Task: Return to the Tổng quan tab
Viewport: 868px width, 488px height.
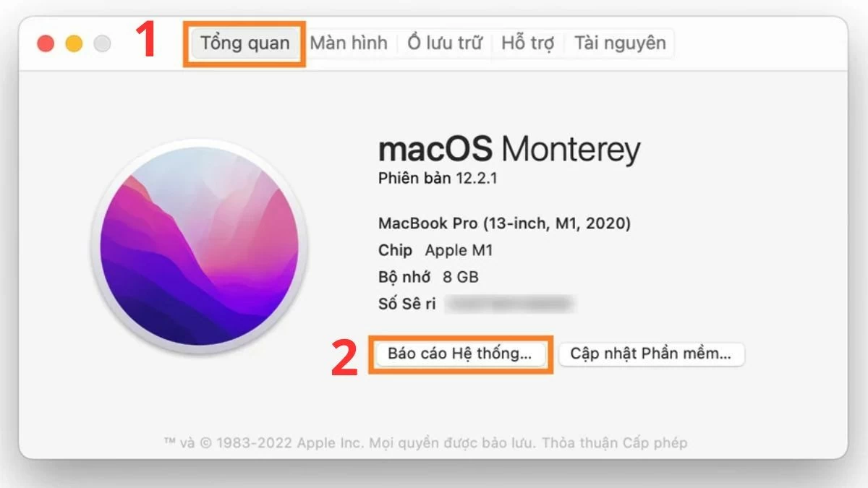Action: (x=244, y=43)
